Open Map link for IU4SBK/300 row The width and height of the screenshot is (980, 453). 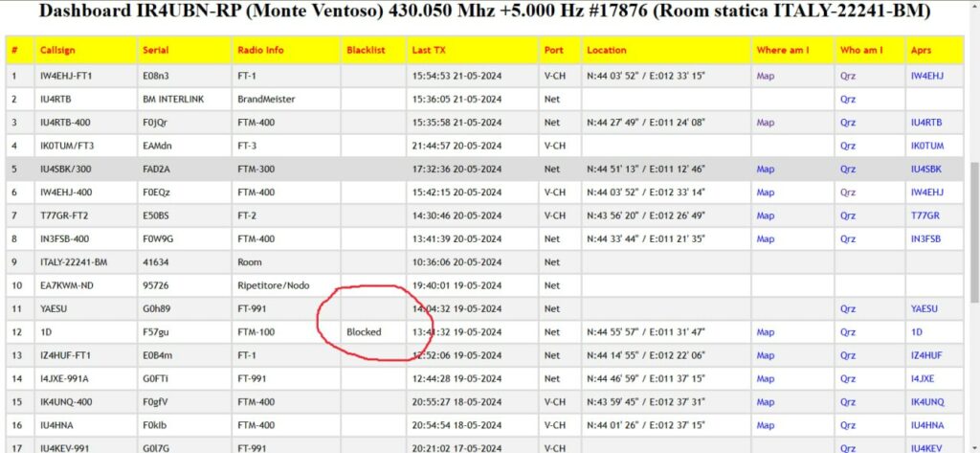click(765, 169)
